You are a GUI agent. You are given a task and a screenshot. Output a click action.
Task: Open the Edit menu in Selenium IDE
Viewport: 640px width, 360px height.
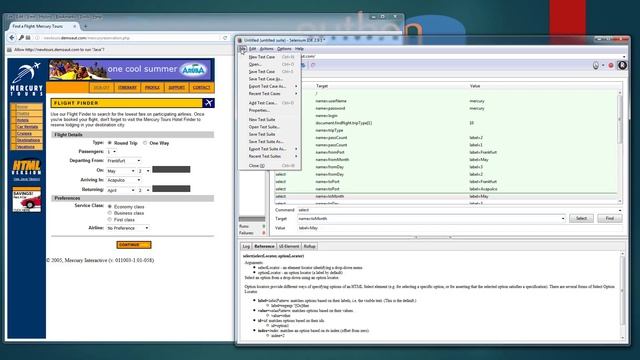[252, 49]
